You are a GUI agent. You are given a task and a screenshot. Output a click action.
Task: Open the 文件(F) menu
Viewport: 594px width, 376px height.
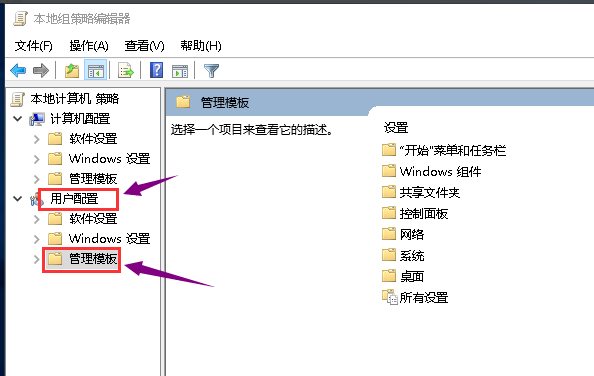point(33,46)
